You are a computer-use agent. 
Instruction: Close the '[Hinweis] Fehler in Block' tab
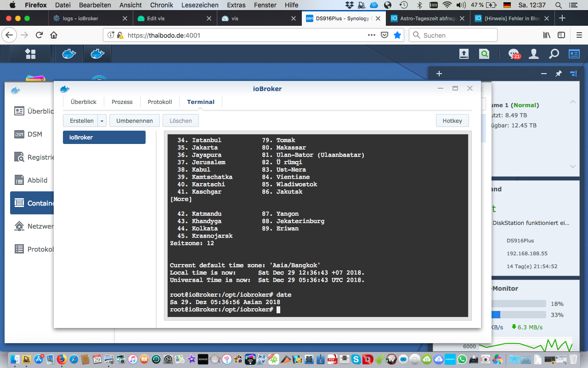tap(547, 18)
